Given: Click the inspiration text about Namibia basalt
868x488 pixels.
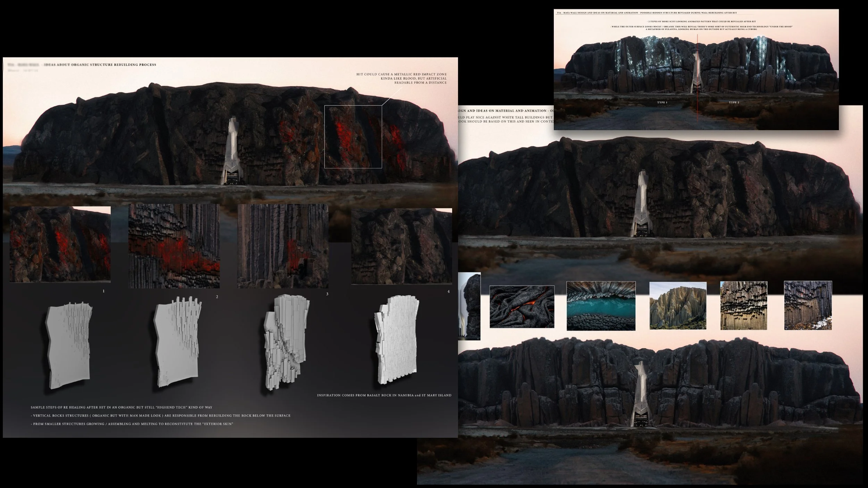Looking at the screenshot, I should (x=384, y=395).
